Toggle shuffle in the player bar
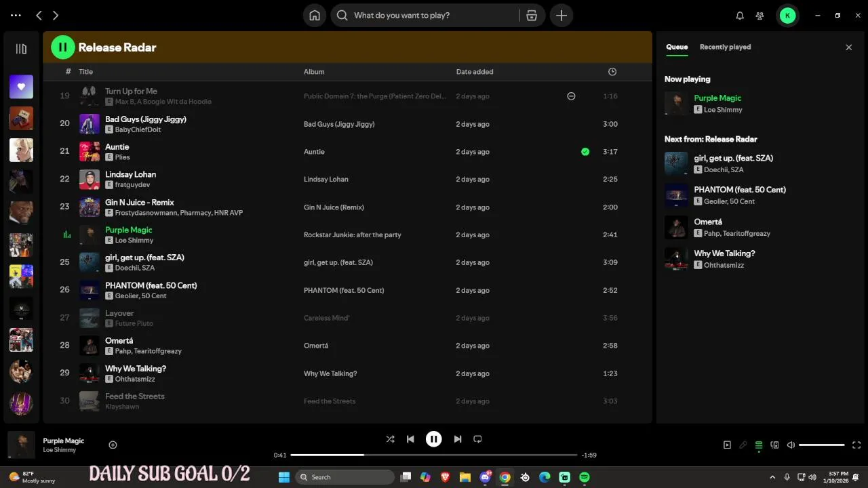Screen dimensions: 868x488 point(390,439)
